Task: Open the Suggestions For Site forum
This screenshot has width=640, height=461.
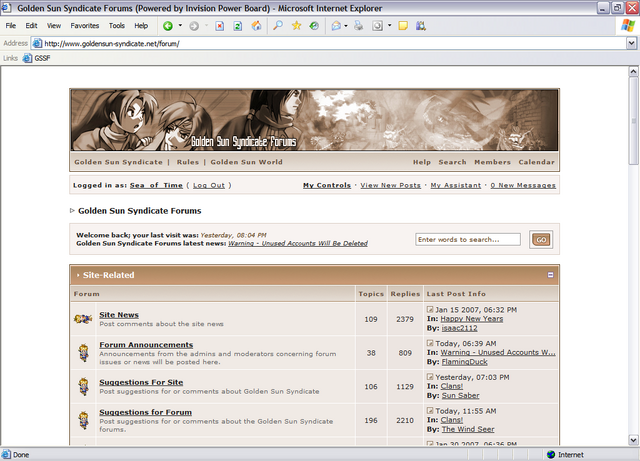Action: pyautogui.click(x=141, y=382)
